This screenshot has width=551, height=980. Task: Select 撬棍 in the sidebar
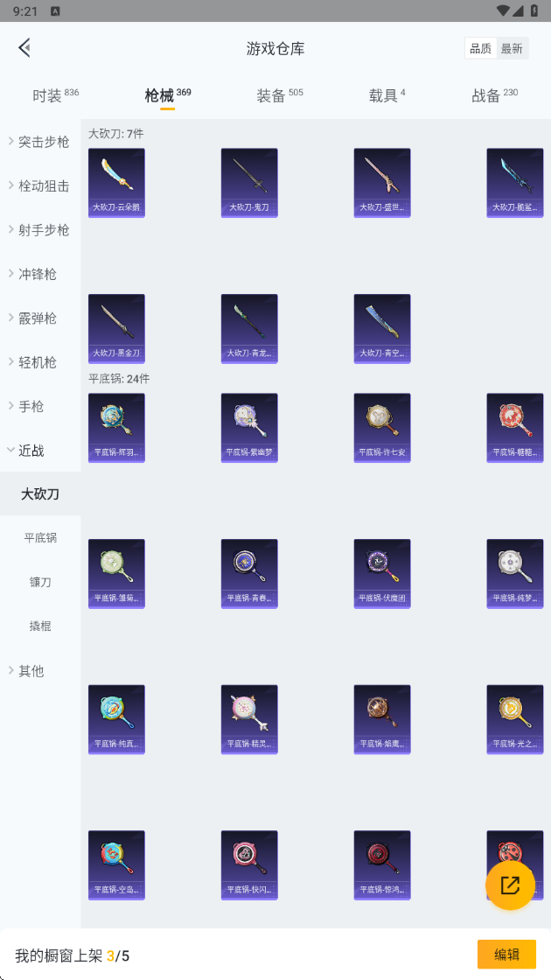[x=40, y=626]
